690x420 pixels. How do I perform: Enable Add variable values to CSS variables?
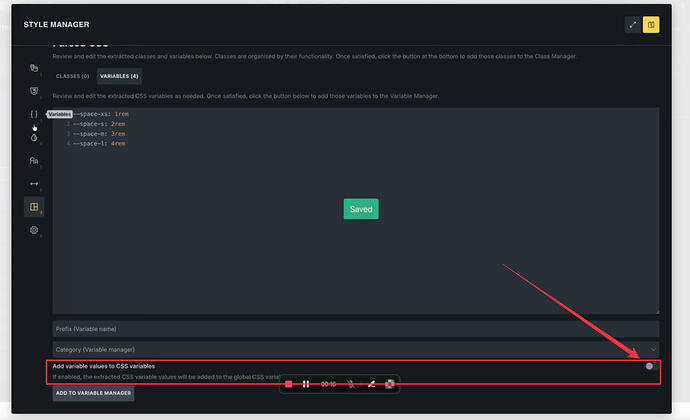(652, 366)
